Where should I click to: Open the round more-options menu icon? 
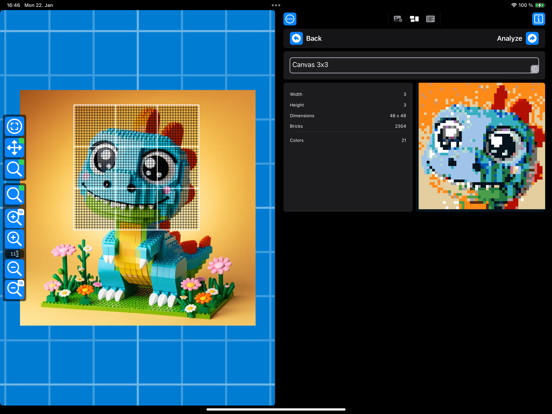click(290, 19)
